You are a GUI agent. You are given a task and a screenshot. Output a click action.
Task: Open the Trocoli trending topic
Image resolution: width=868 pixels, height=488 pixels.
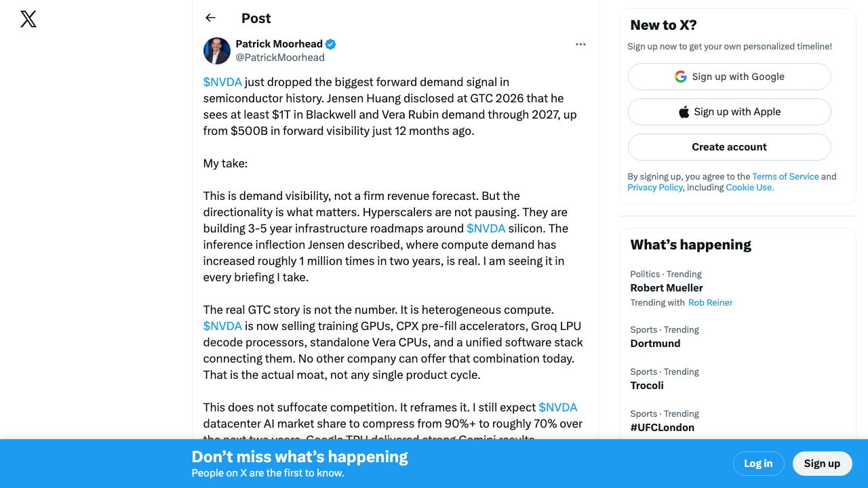(647, 386)
